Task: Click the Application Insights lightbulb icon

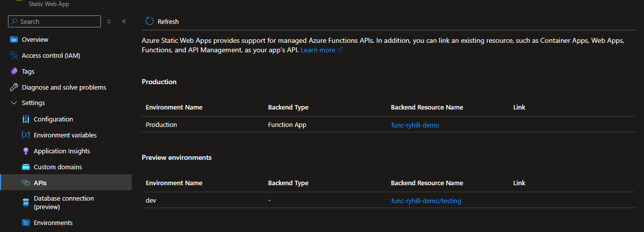Action: point(26,151)
